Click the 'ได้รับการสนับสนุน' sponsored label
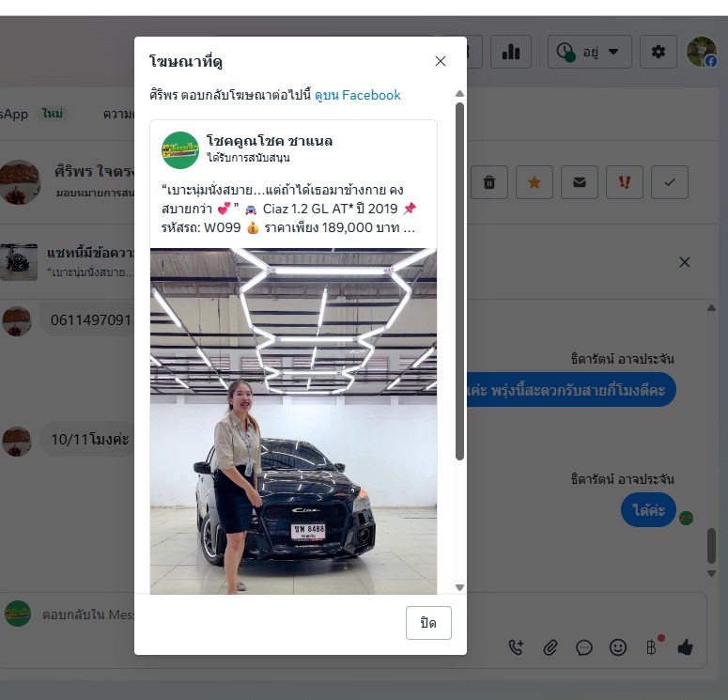Viewport: 728px width, 700px height. click(248, 158)
